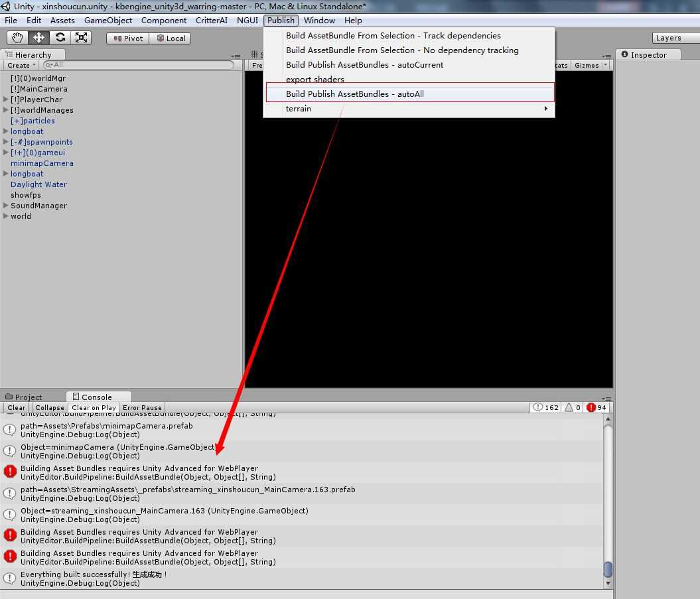This screenshot has width=700, height=599.
Task: Open the NGUI menu
Action: tap(247, 21)
